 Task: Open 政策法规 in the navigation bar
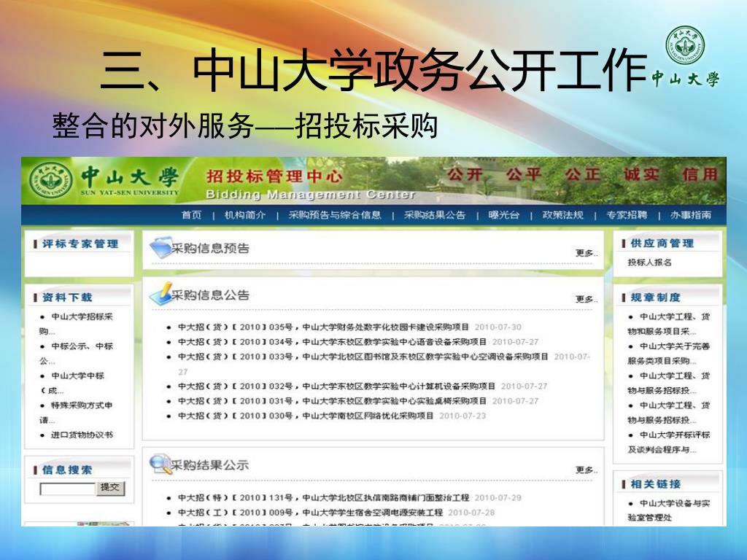(562, 215)
